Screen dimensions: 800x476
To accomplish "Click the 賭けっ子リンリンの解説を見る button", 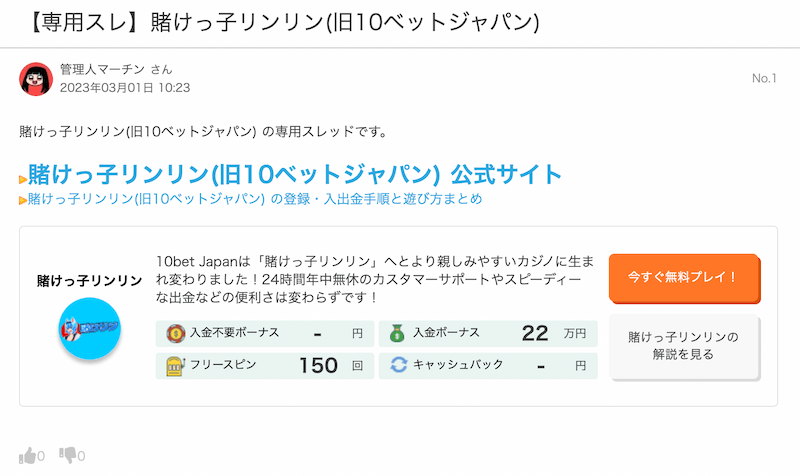I will (684, 346).
